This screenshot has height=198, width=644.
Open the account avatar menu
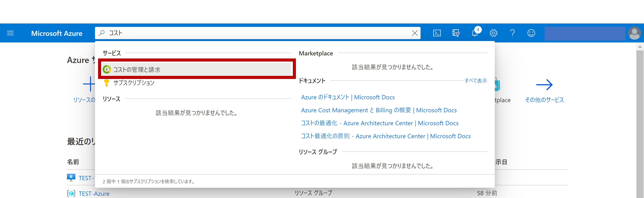coord(634,33)
